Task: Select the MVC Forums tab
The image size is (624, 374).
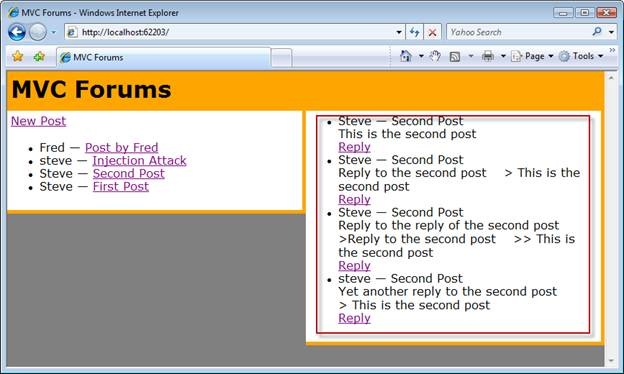Action: 164,58
